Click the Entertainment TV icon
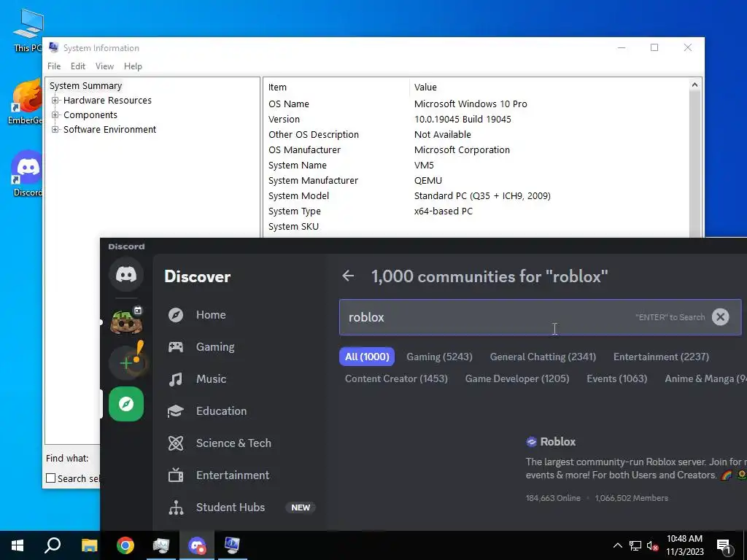Viewport: 747px width, 560px height. click(176, 475)
